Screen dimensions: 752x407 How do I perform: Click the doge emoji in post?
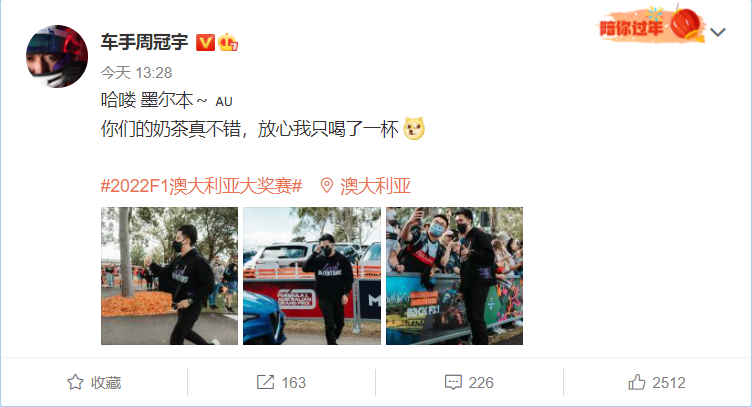coord(414,128)
